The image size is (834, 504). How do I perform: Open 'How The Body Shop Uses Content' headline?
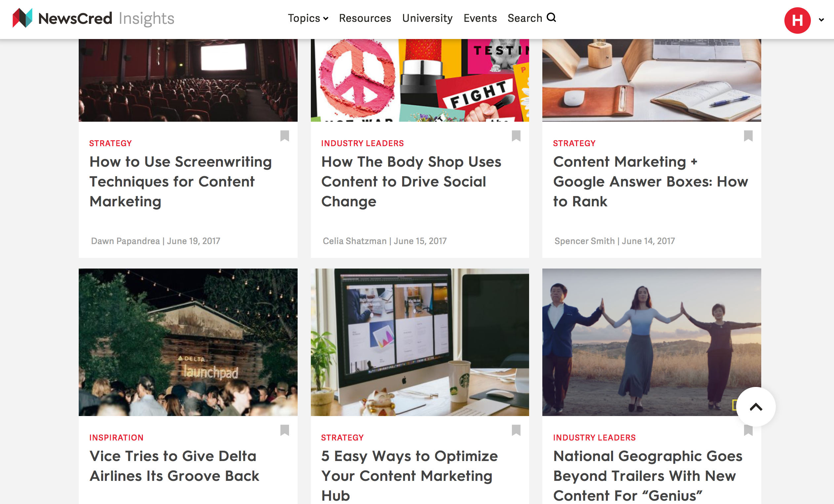click(411, 182)
